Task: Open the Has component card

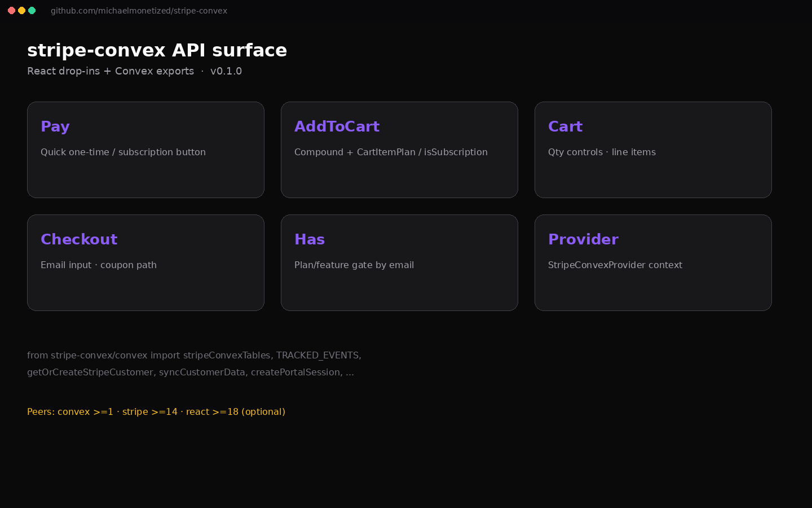Action: pyautogui.click(x=399, y=262)
